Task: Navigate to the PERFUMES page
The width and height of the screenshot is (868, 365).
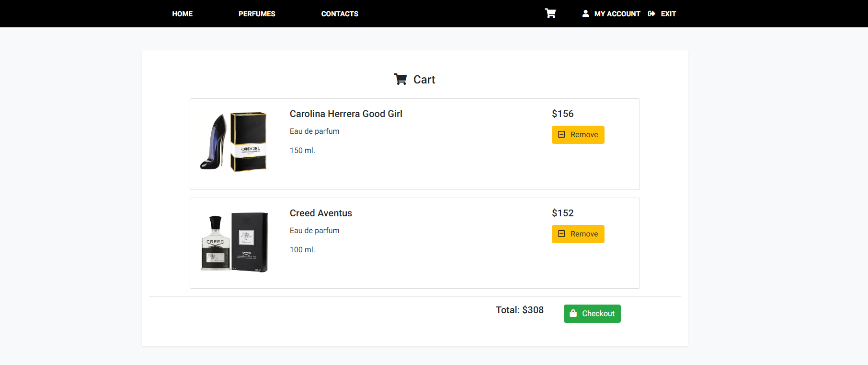Action: tap(257, 13)
